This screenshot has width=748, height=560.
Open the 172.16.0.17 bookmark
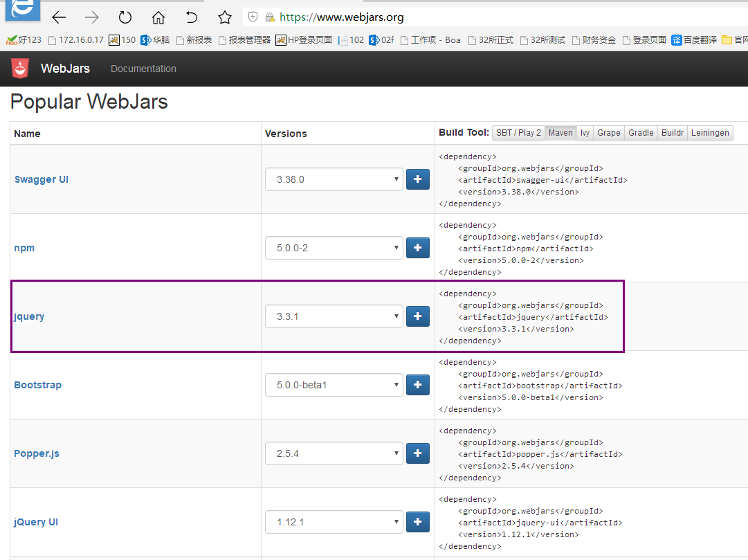pos(76,40)
